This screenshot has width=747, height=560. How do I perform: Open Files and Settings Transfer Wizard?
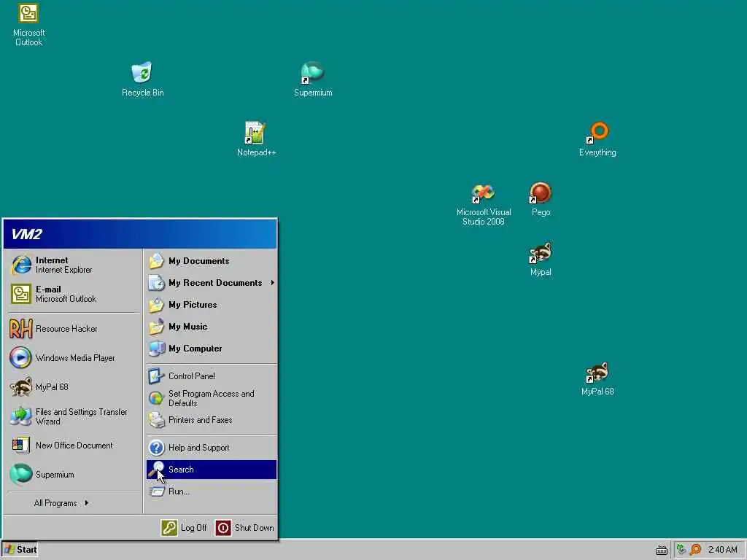[x=74, y=416]
